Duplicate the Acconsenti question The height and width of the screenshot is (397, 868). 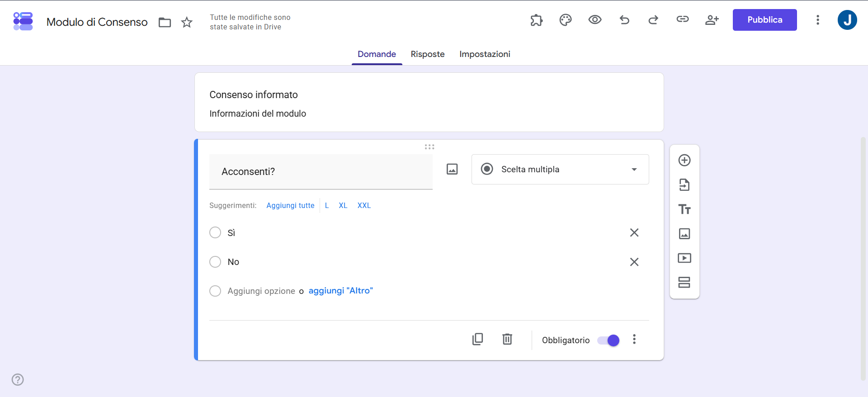click(x=477, y=339)
